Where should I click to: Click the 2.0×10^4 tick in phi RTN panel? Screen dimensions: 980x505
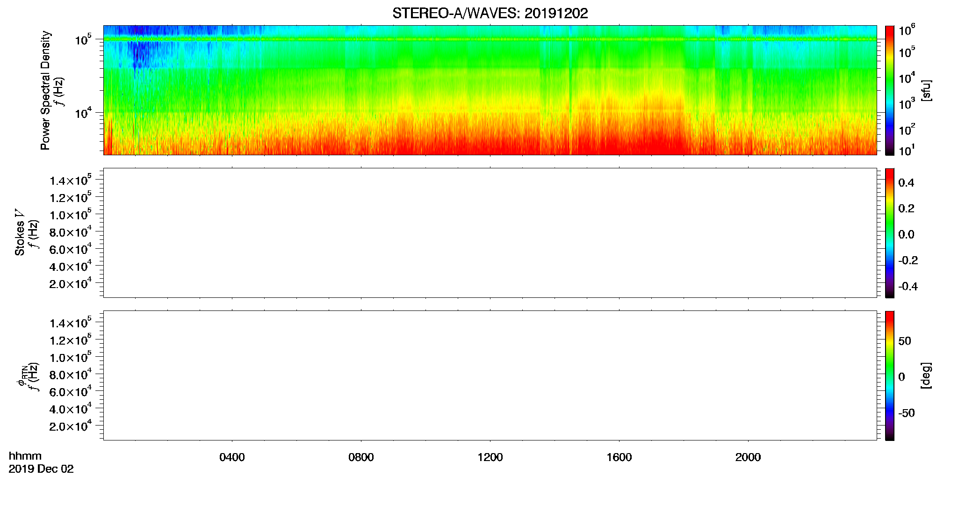pyautogui.click(x=70, y=426)
